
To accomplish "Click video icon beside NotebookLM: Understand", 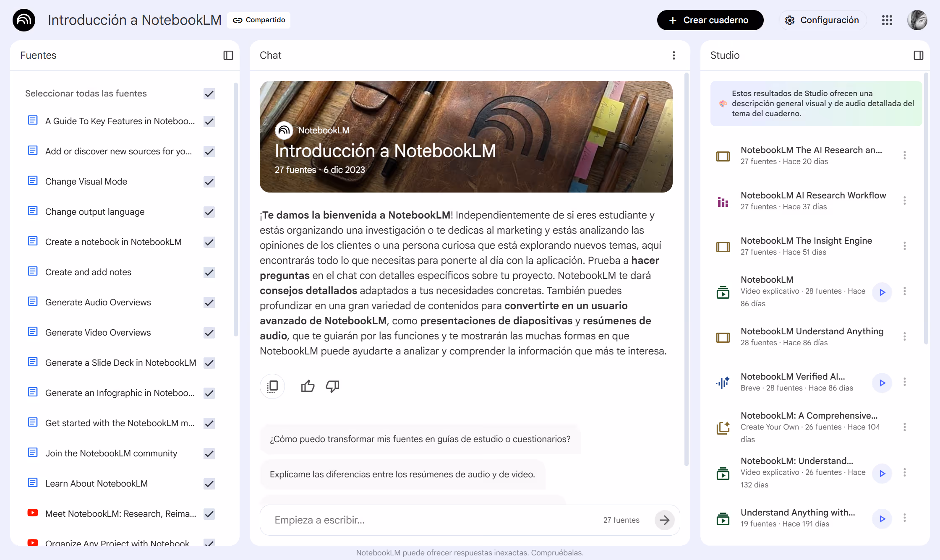I will 723,474.
